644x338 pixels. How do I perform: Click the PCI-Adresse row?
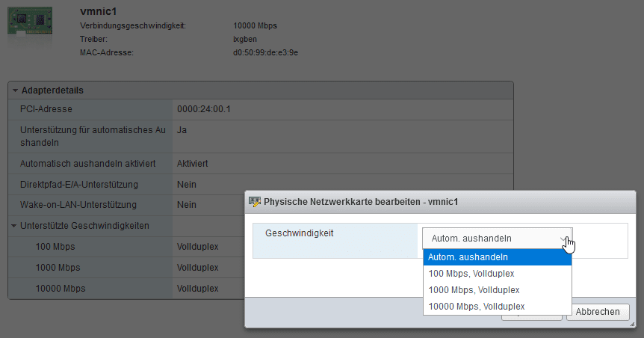(x=261, y=109)
